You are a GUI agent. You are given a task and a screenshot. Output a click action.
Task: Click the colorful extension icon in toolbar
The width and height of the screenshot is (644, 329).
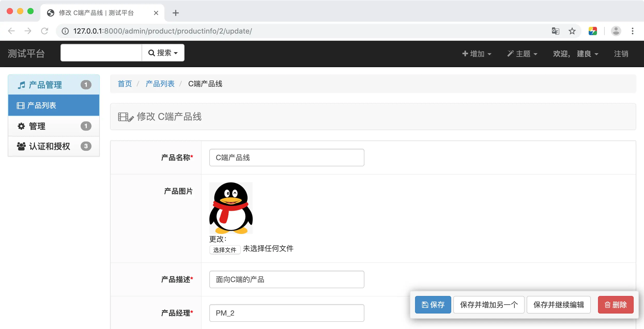point(593,31)
